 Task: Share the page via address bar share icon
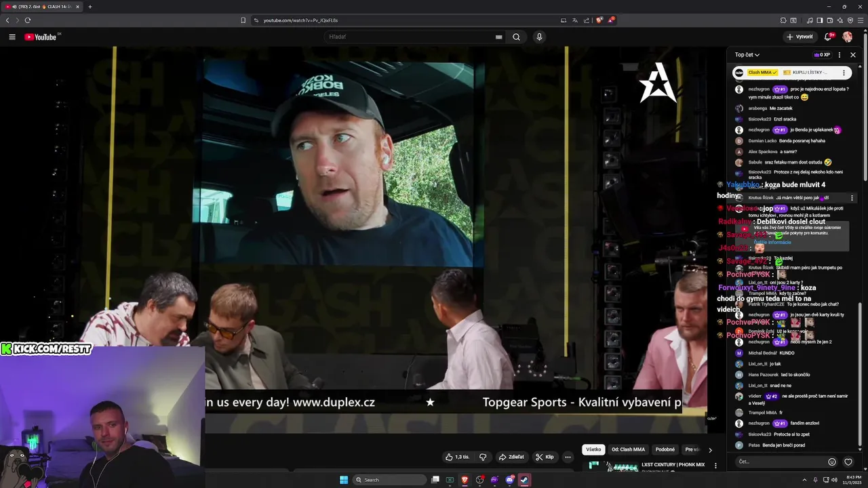pos(586,20)
